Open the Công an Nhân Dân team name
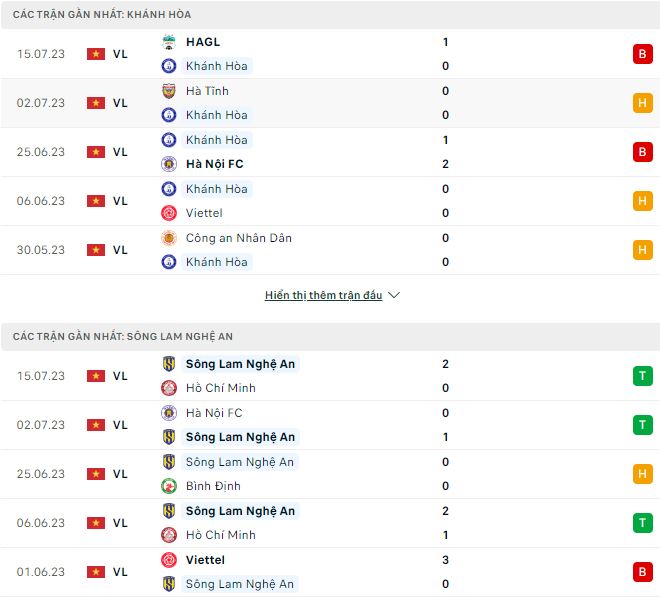The width and height of the screenshot is (660, 599). [x=239, y=238]
